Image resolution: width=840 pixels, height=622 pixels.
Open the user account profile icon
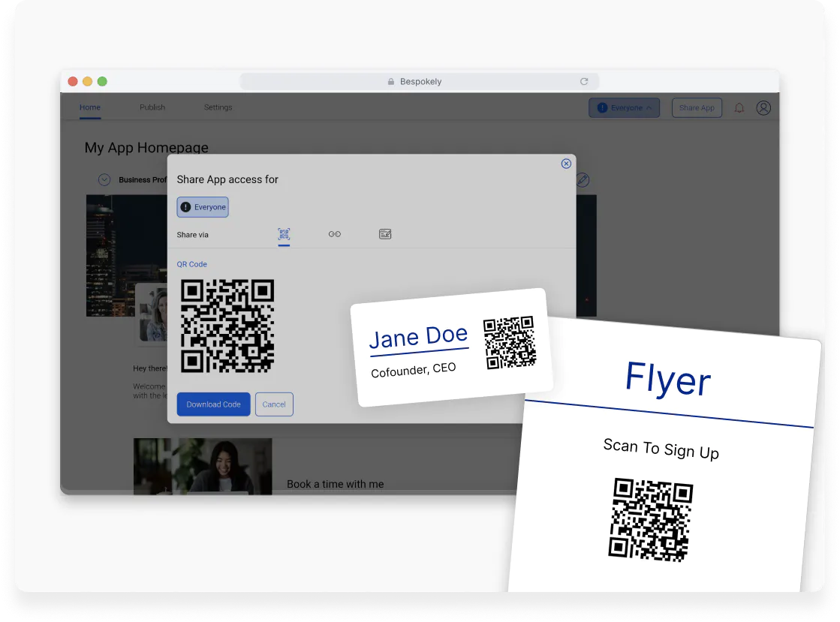click(763, 108)
